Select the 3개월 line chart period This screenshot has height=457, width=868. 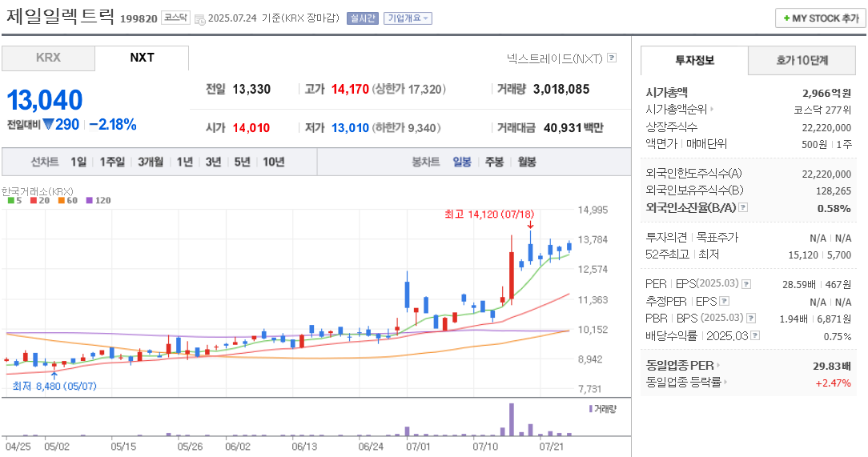pyautogui.click(x=151, y=162)
